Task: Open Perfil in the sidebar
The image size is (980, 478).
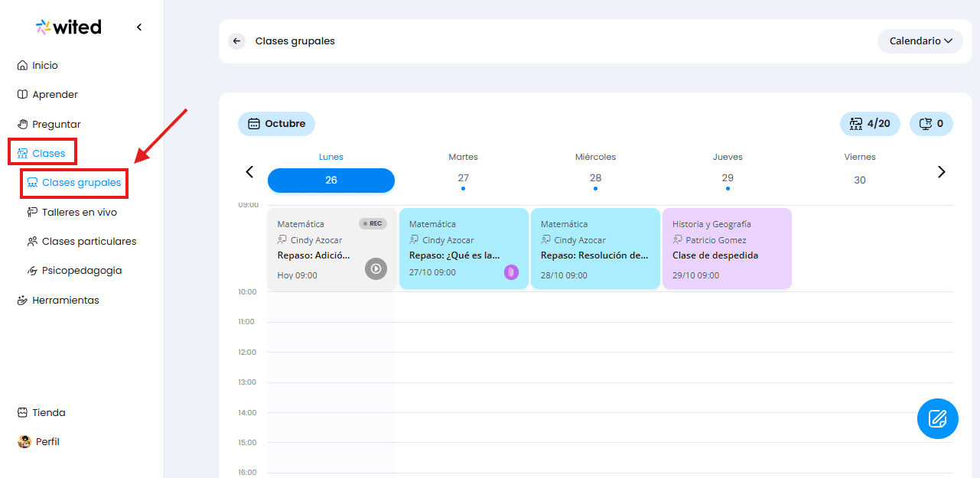Action: (x=38, y=441)
